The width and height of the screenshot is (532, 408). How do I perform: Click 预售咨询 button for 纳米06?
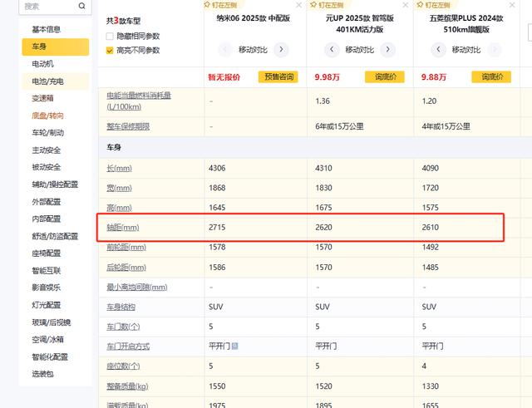point(278,77)
